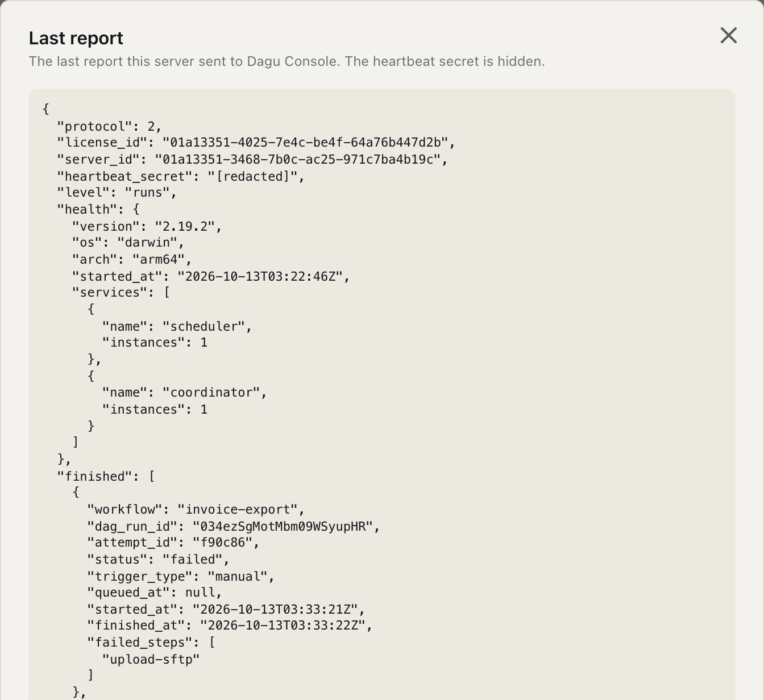764x700 pixels.
Task: Click the "queued_at": null line
Action: (x=155, y=593)
